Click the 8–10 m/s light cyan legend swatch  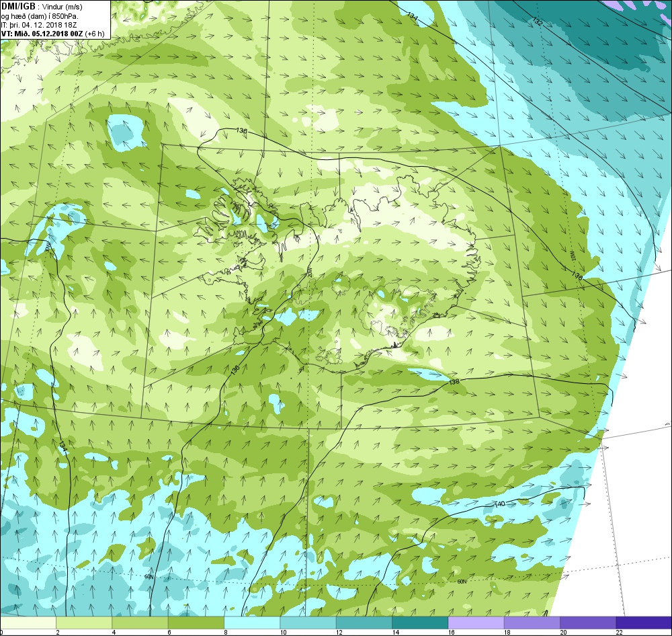(x=252, y=622)
